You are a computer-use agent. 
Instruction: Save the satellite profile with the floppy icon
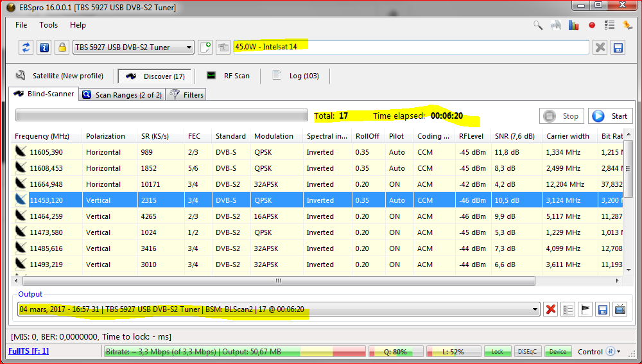618,48
